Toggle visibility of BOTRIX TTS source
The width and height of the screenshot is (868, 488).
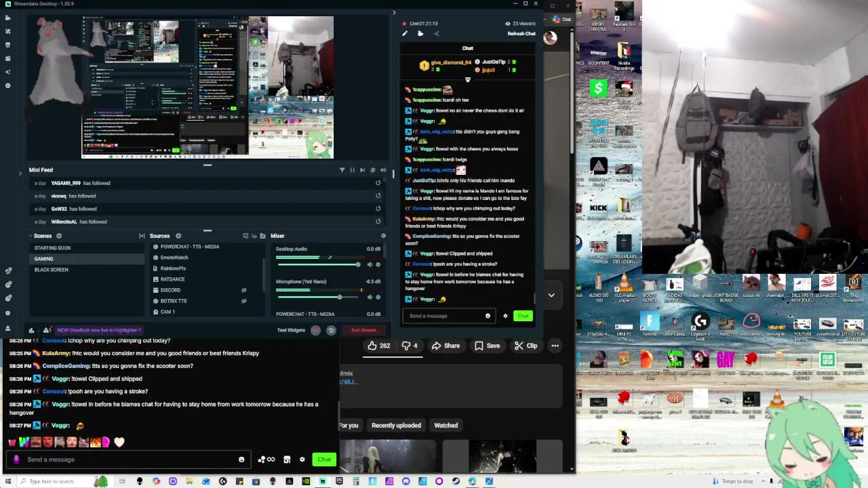(243, 301)
